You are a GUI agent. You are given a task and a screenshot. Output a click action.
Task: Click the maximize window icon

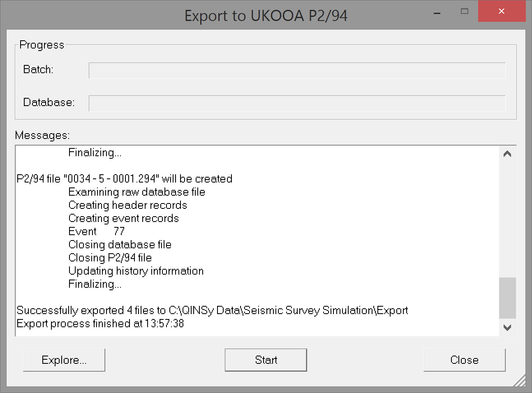[465, 12]
